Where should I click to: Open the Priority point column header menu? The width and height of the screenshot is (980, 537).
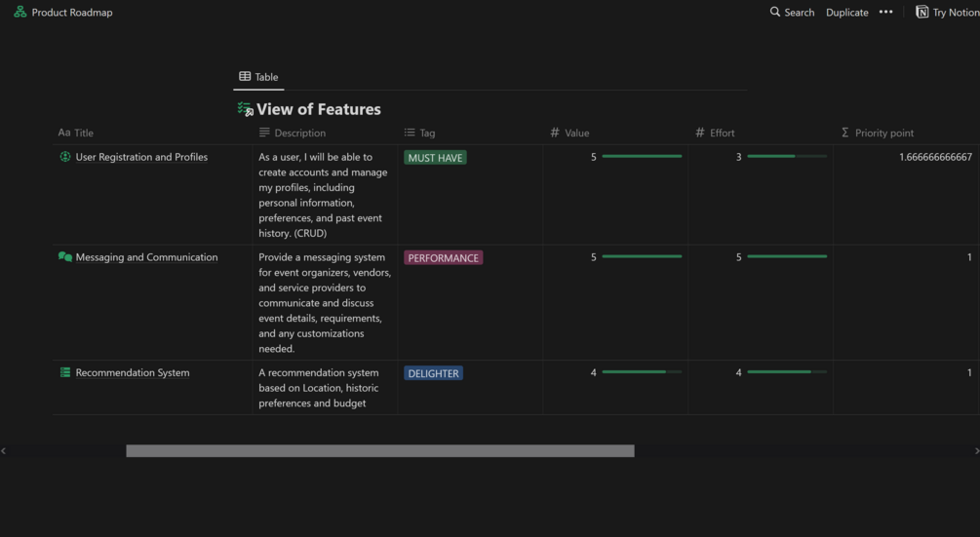[883, 133]
